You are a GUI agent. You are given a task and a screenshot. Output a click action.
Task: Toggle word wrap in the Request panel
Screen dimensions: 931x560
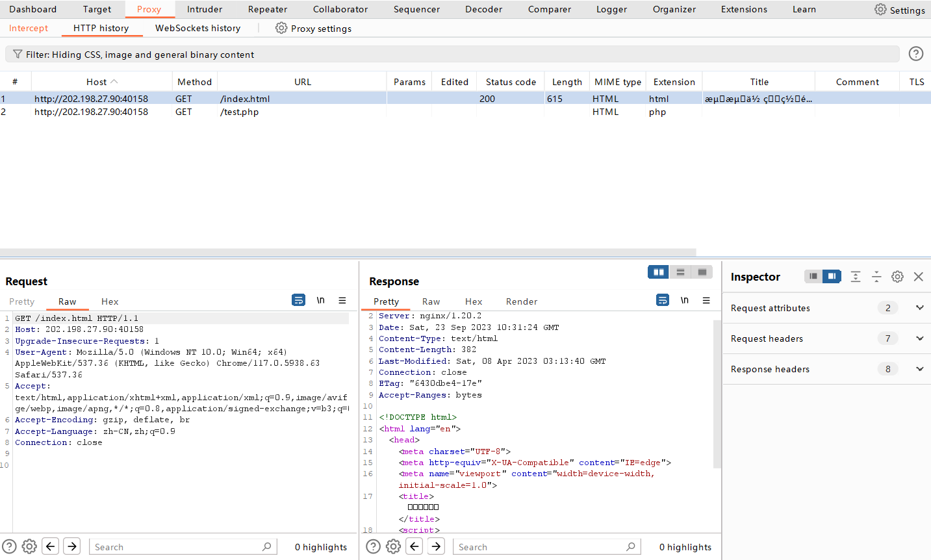(299, 300)
